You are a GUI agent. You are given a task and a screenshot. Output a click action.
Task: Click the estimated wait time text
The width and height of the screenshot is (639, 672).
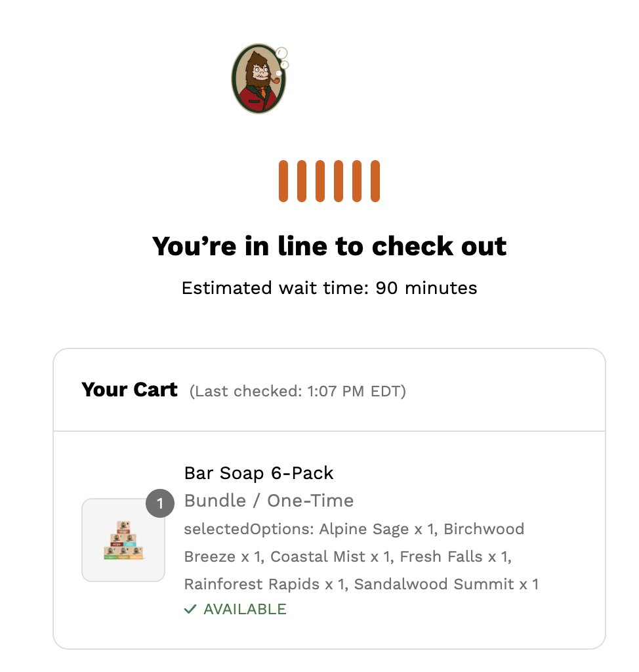329,288
